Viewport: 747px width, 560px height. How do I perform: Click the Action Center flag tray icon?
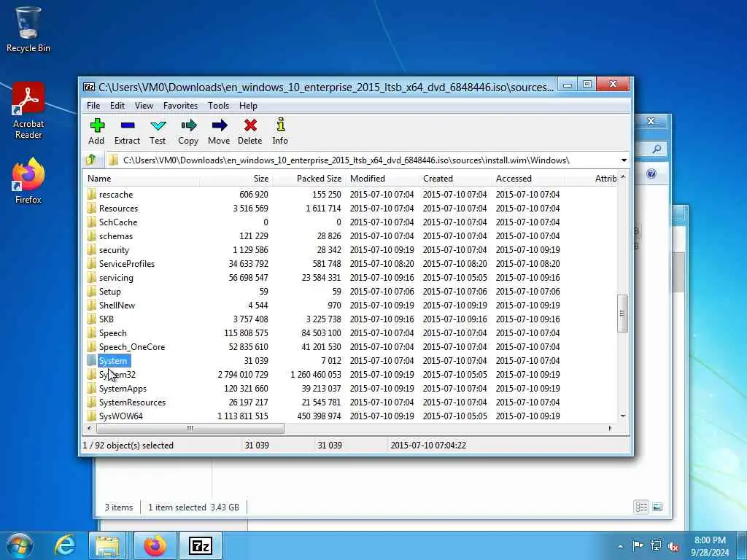pos(638,545)
